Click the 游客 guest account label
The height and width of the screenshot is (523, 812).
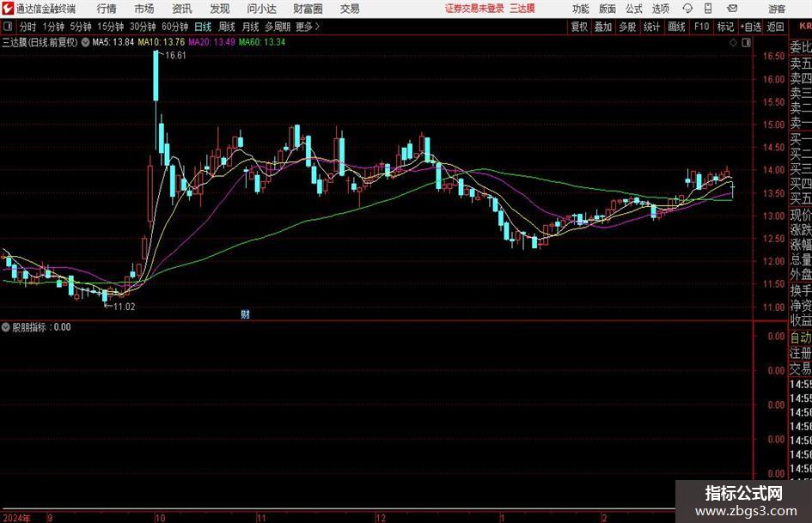point(777,9)
